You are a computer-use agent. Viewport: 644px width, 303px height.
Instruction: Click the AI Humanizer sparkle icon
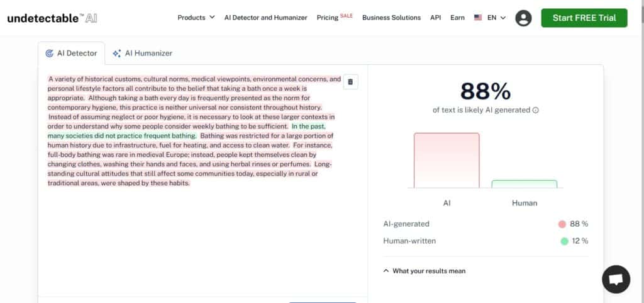coord(116,54)
